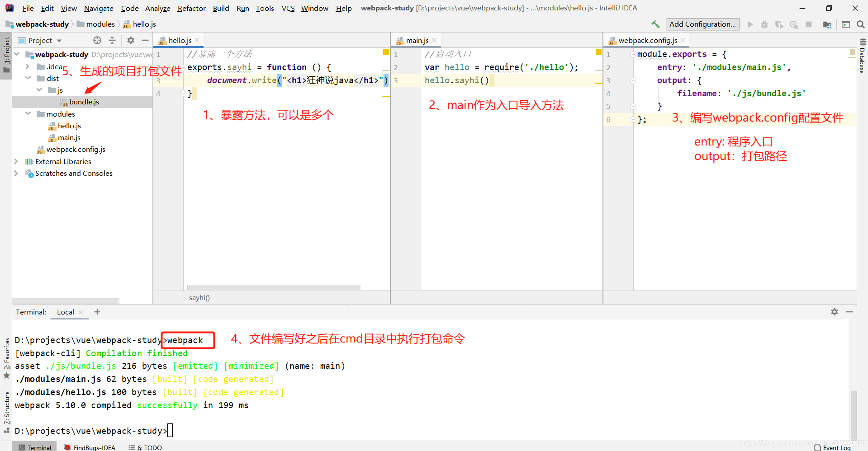Collapse the modules folder
Viewport: 868px width, 451px height.
point(28,114)
